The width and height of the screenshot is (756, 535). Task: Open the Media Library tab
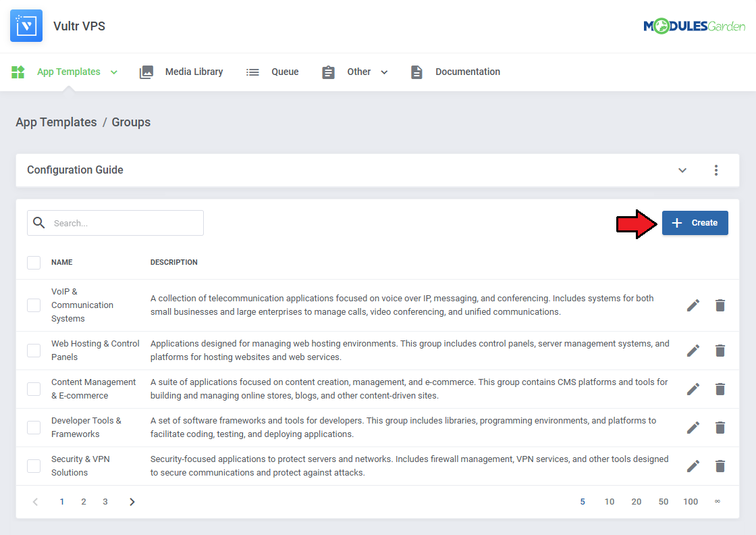[x=194, y=72]
